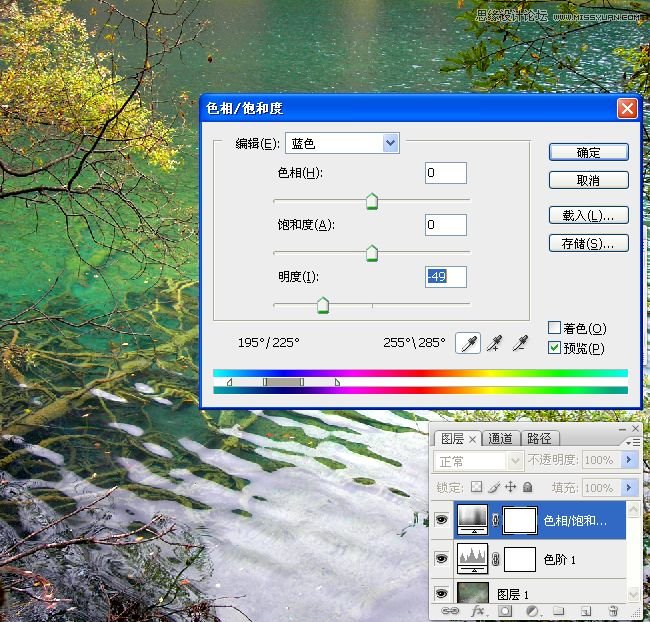Switch to the 通道 tab
650x622 pixels.
pos(500,439)
